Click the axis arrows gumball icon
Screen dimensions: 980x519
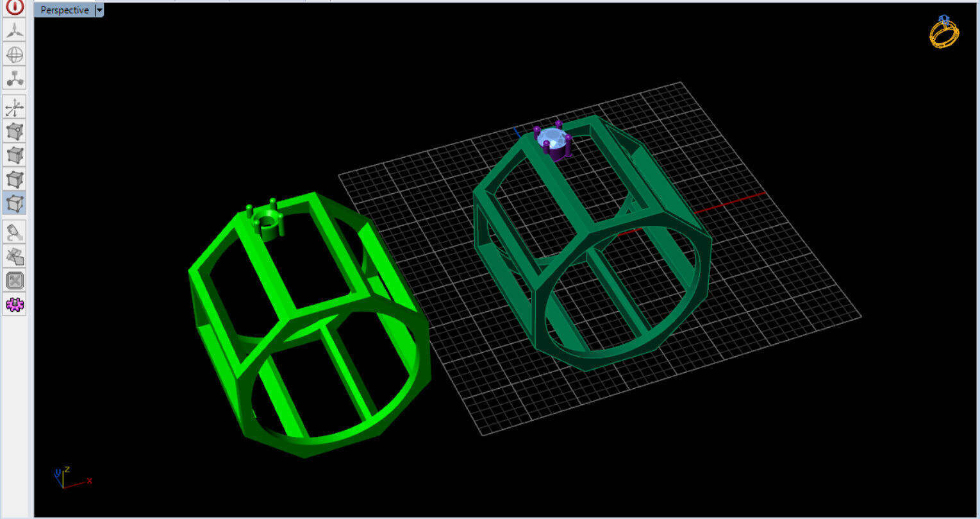pyautogui.click(x=15, y=107)
